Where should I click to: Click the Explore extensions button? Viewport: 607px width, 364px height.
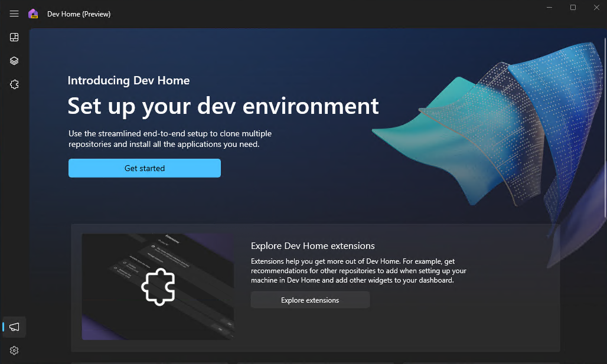click(x=310, y=300)
